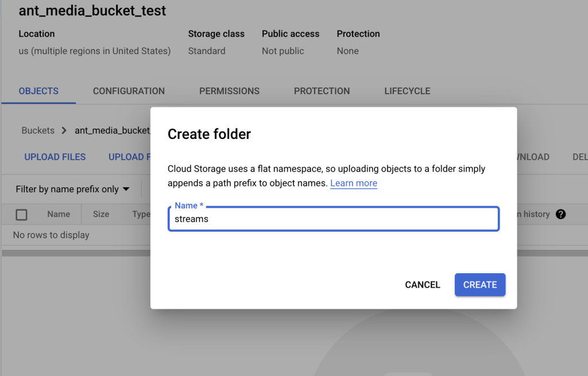Navigate to the Buckets breadcrumb link
588x376 pixels.
click(x=38, y=130)
